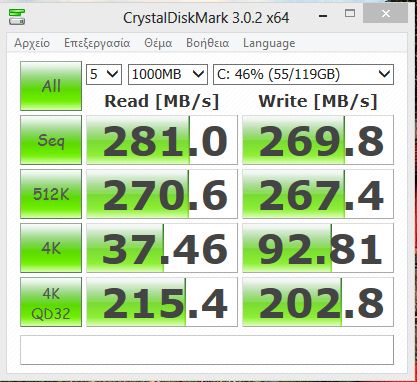
Task: Start the Seq sequential test
Action: click(51, 140)
